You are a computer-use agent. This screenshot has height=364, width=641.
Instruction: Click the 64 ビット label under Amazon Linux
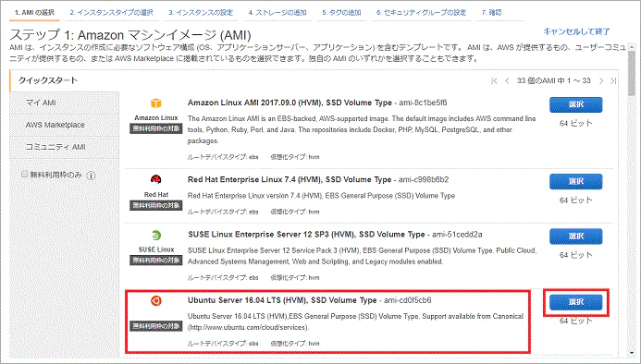[x=575, y=124]
